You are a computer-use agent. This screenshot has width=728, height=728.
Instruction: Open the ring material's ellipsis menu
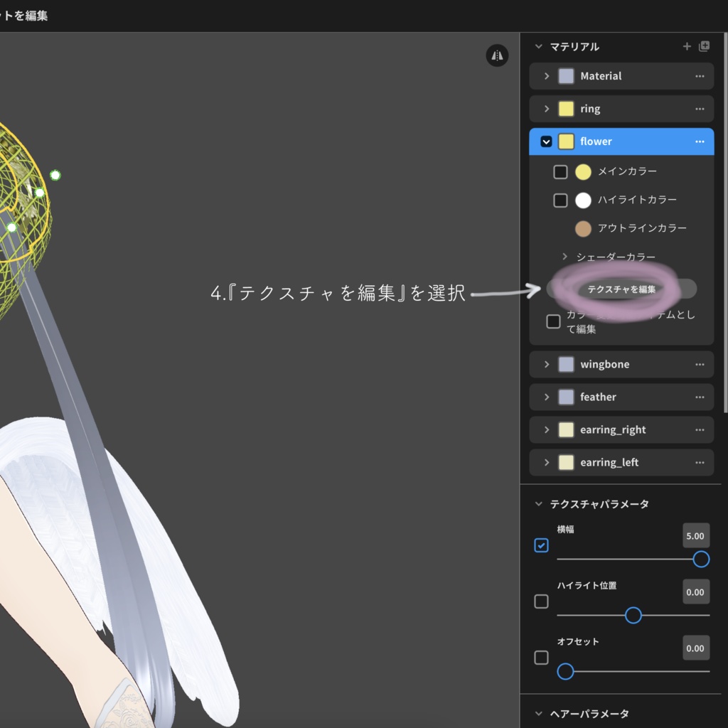pyautogui.click(x=700, y=109)
